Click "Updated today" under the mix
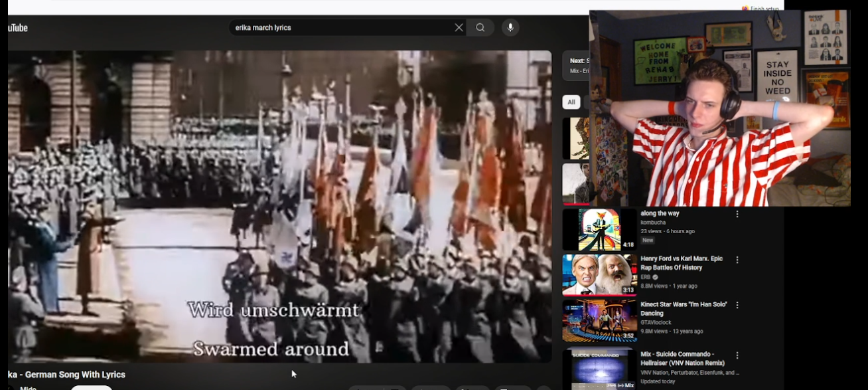This screenshot has width=868, height=390. coord(658,381)
